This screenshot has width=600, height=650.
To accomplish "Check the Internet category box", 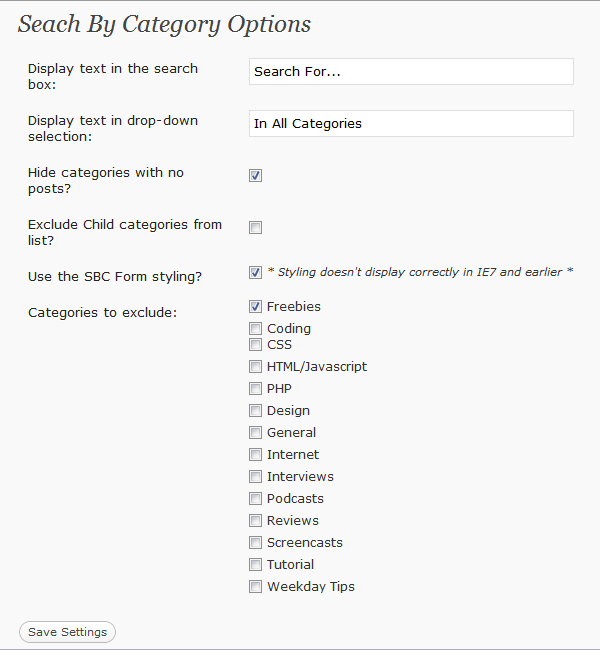I will pos(255,455).
